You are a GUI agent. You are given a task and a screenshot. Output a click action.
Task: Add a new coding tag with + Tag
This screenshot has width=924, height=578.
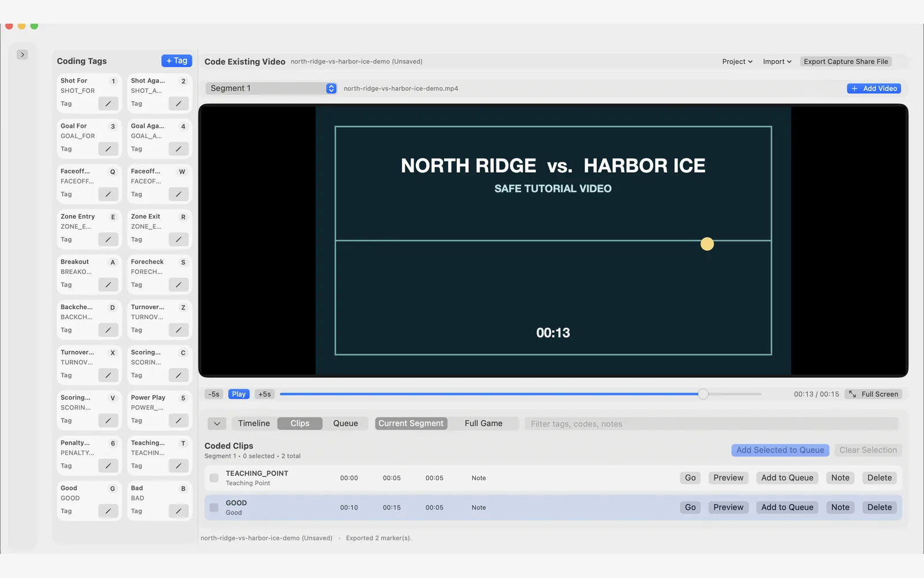tap(177, 61)
